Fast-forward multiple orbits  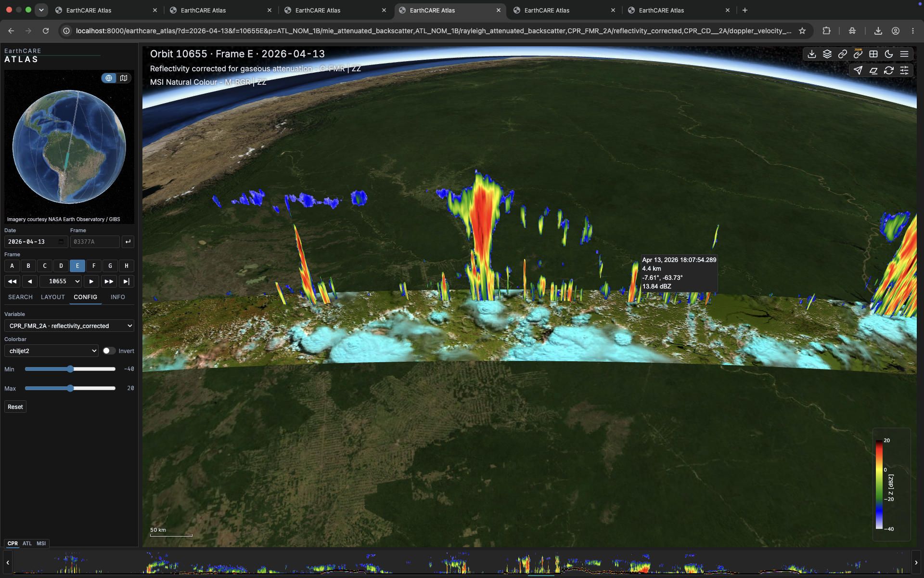point(109,281)
